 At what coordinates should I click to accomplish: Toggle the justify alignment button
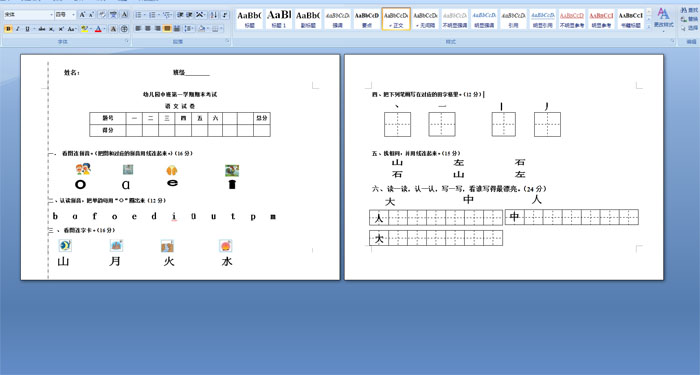[x=167, y=29]
